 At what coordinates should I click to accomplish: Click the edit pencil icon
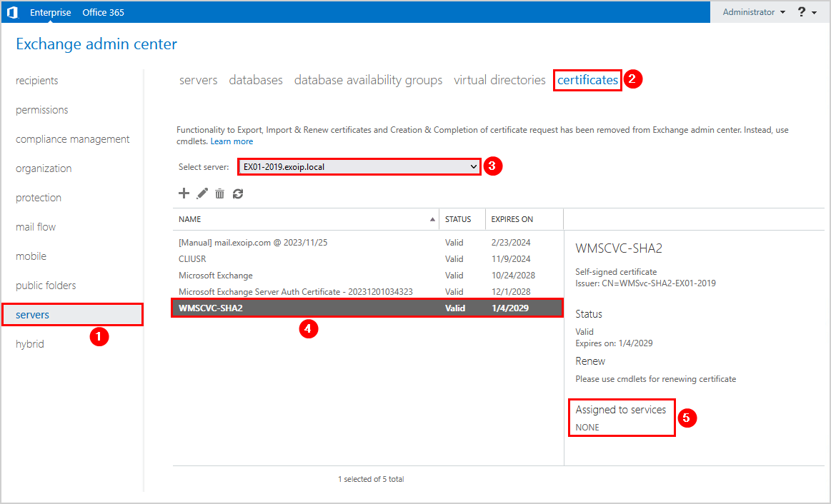[202, 193]
